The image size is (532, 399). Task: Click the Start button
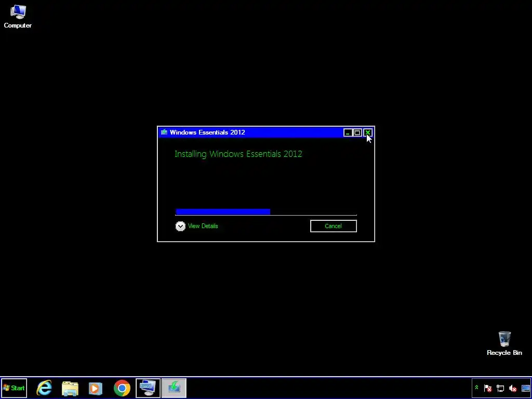point(14,388)
